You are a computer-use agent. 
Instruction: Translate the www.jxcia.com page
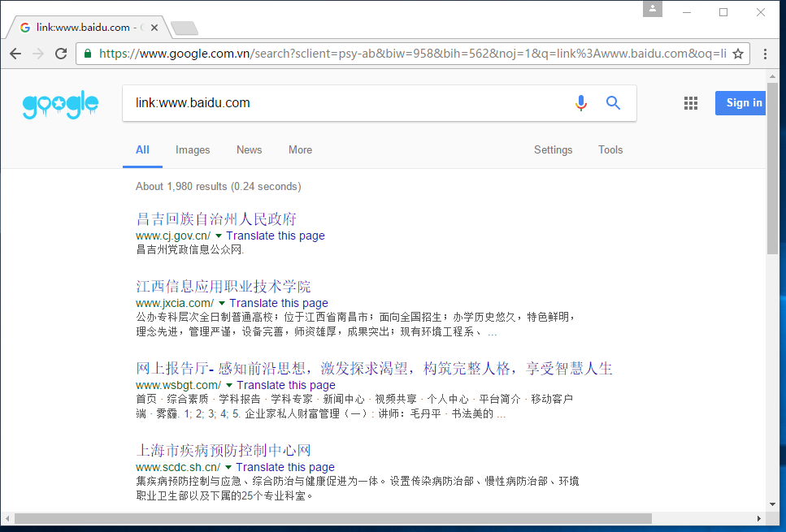279,303
